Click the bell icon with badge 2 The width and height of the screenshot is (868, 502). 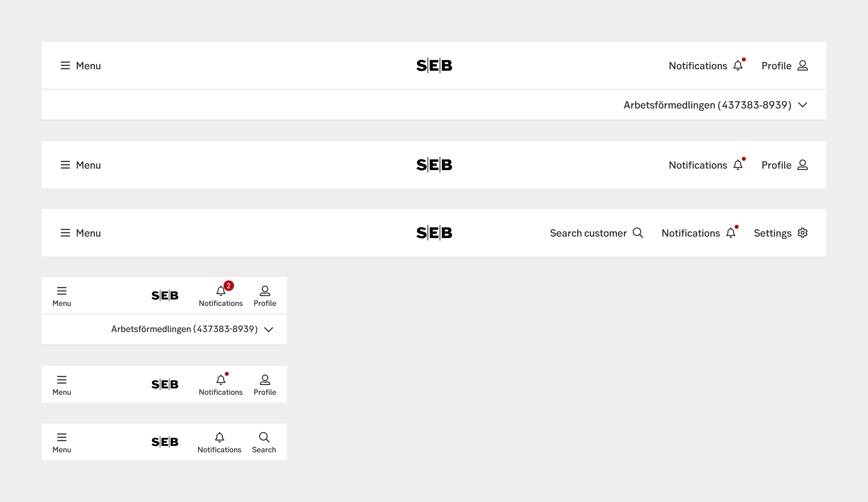coord(221,291)
